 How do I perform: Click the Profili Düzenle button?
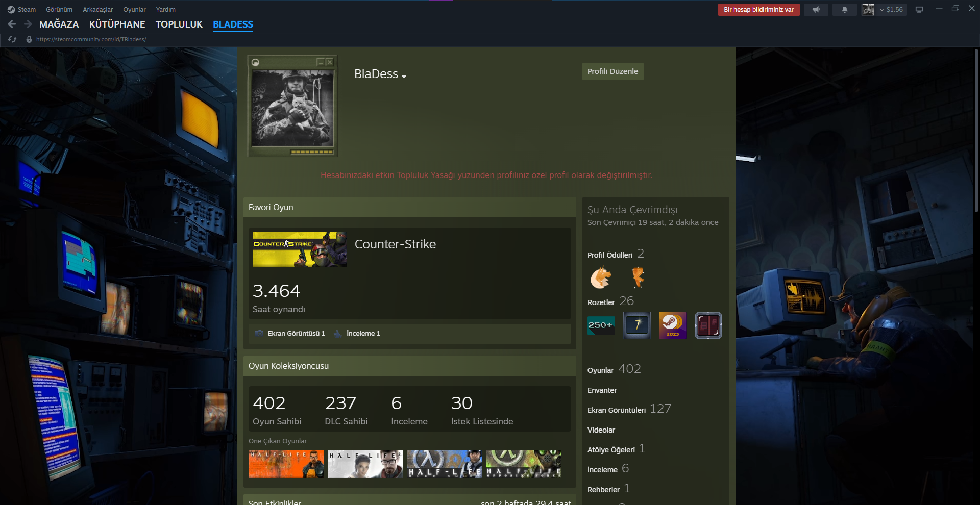coord(612,71)
